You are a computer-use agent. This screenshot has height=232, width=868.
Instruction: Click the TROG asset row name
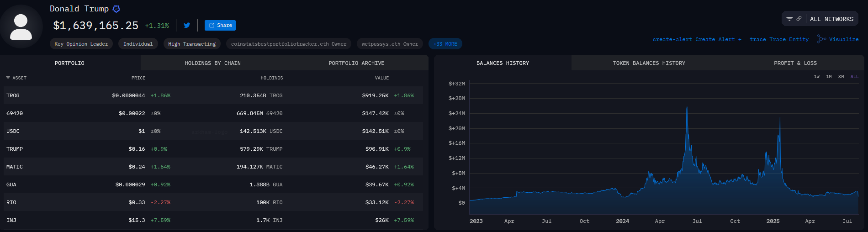(x=13, y=95)
